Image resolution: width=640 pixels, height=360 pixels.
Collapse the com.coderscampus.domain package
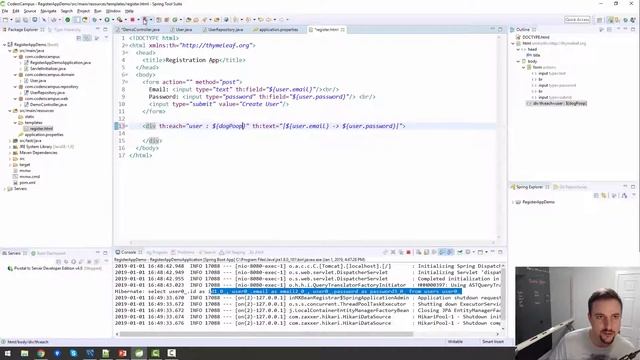click(15, 75)
